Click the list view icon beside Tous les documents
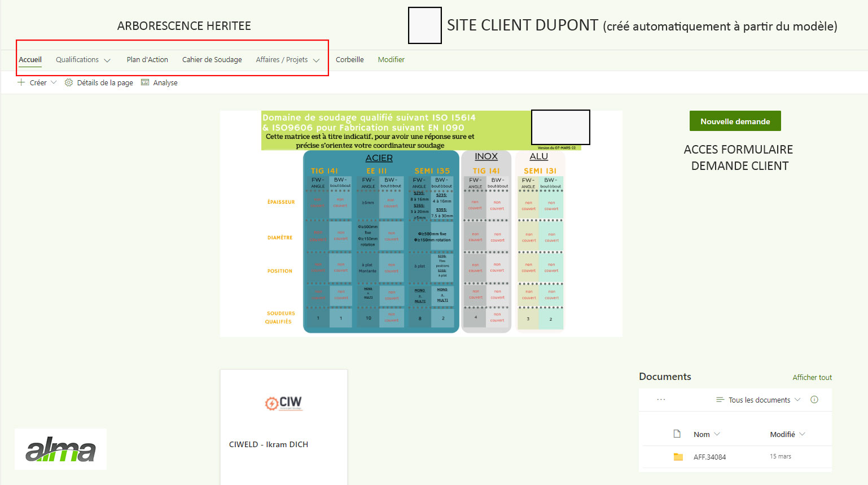Viewport: 868px width, 485px height. pyautogui.click(x=720, y=400)
